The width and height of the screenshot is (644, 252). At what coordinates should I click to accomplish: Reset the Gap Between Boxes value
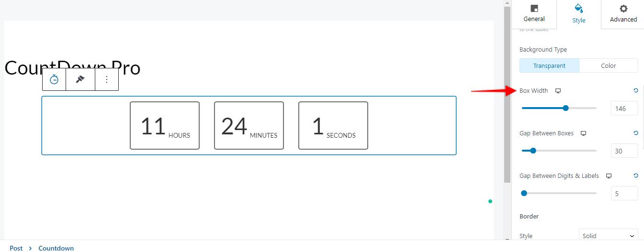tap(635, 133)
